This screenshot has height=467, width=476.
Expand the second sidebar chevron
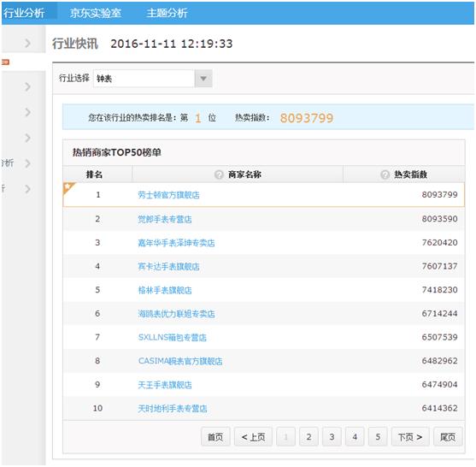pyautogui.click(x=27, y=87)
